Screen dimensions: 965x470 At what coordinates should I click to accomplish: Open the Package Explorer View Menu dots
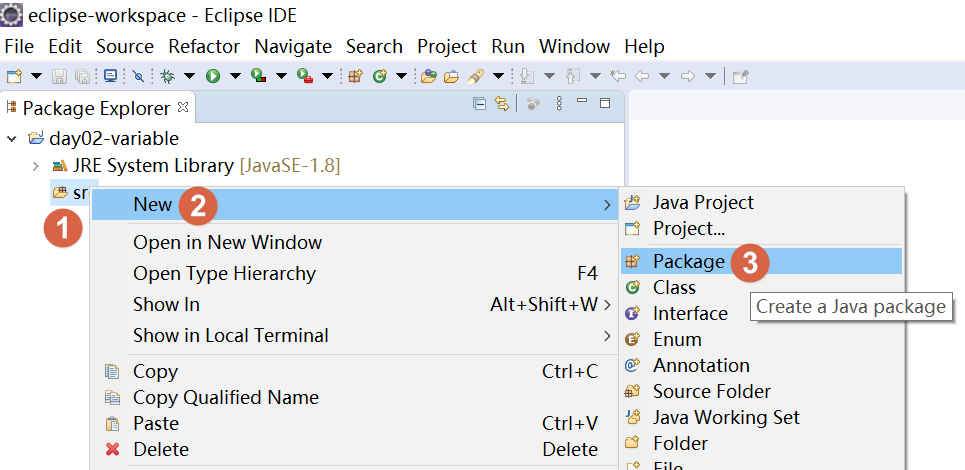[559, 104]
